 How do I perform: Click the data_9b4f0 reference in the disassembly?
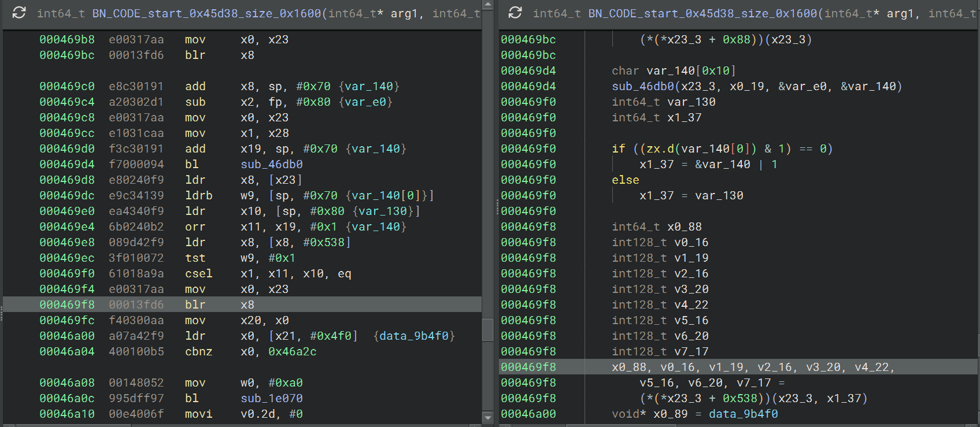coord(413,336)
